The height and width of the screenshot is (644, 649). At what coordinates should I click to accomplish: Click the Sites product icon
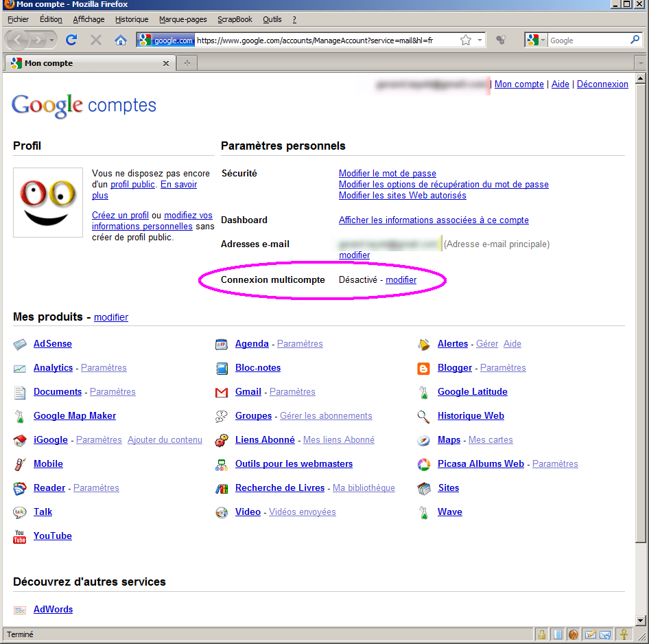(423, 488)
